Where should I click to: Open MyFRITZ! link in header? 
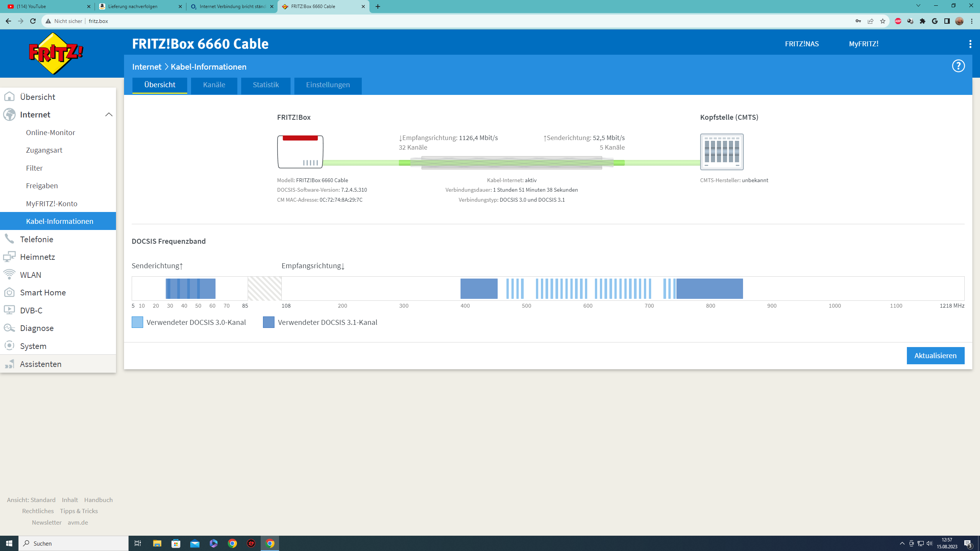coord(864,44)
